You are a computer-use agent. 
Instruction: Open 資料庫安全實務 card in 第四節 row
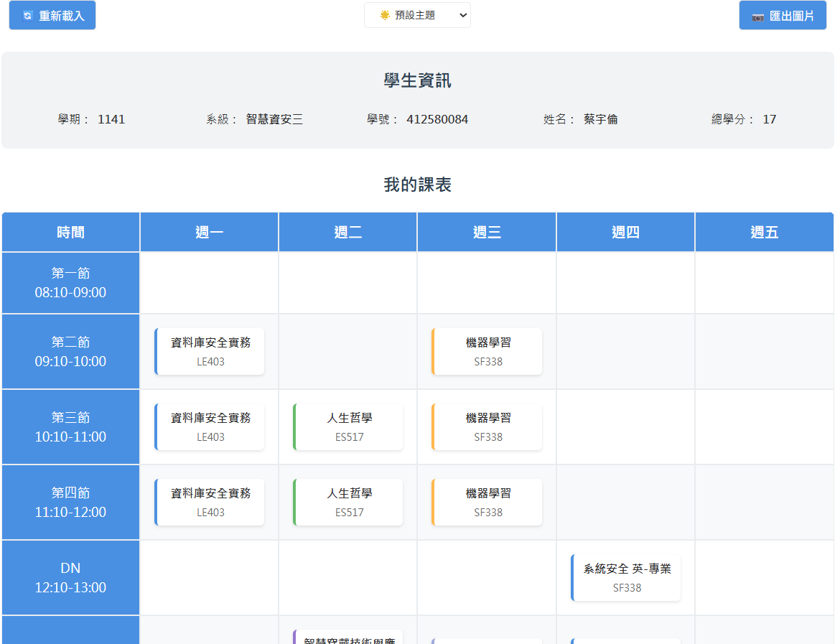pos(210,503)
